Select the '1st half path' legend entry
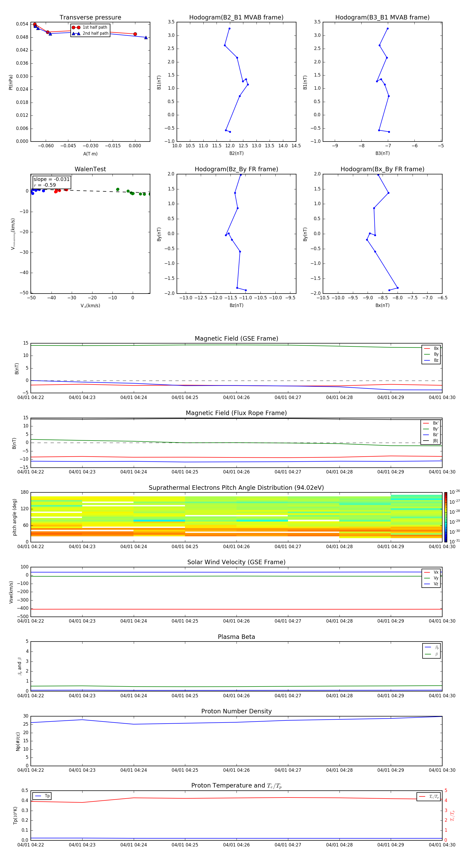The width and height of the screenshot is (473, 868). [90, 27]
